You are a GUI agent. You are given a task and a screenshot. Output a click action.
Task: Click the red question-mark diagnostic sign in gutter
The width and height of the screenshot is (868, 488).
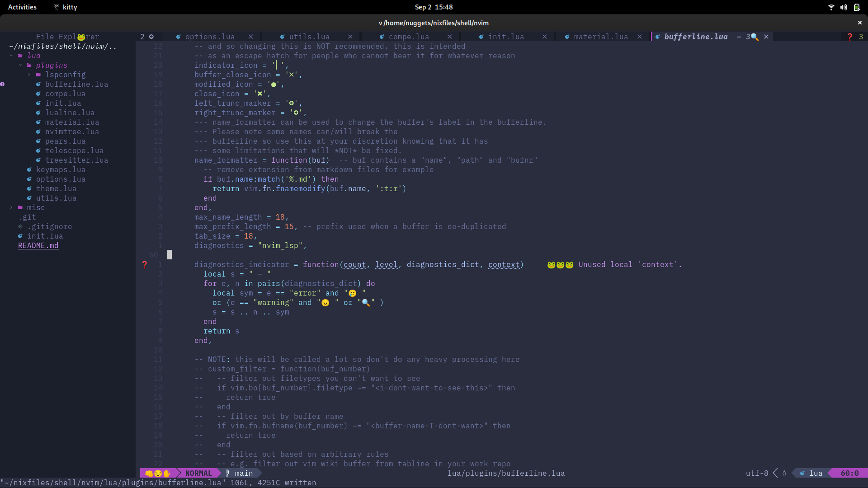coord(145,265)
